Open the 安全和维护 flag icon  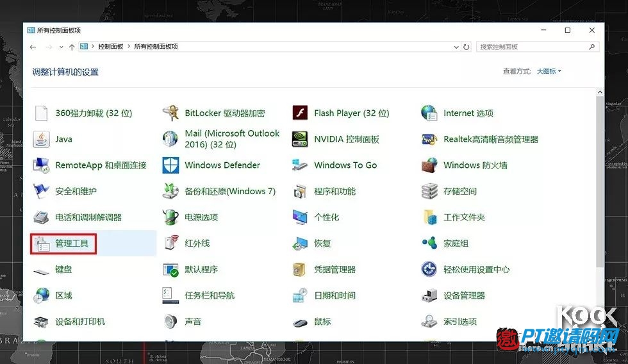coord(41,192)
